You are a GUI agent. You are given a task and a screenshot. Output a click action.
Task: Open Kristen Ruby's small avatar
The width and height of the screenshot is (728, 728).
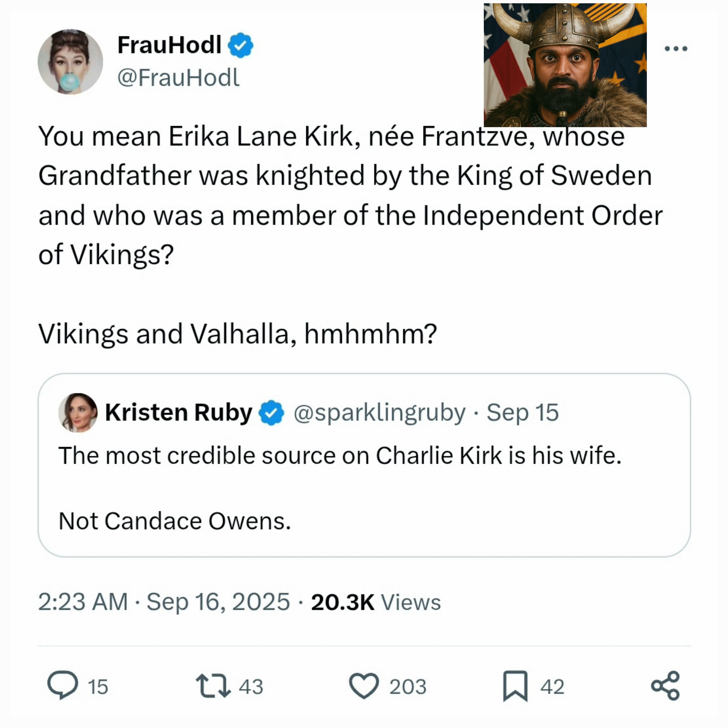(x=78, y=413)
